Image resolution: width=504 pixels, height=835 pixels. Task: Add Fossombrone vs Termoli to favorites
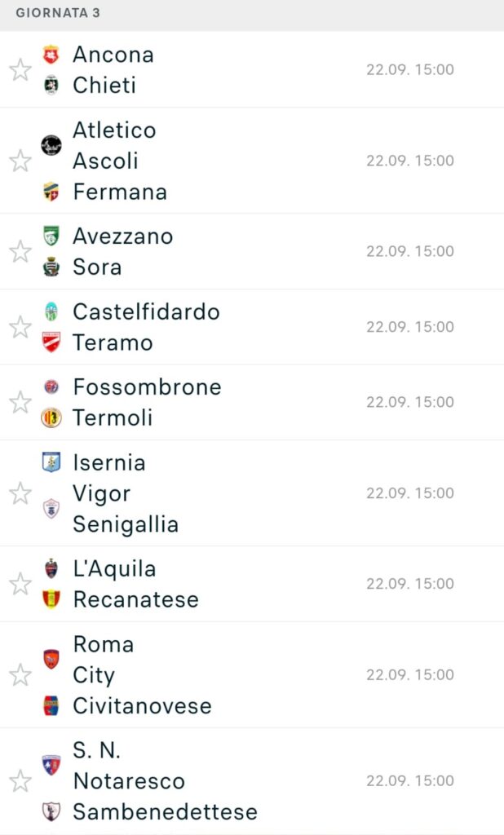(20, 402)
